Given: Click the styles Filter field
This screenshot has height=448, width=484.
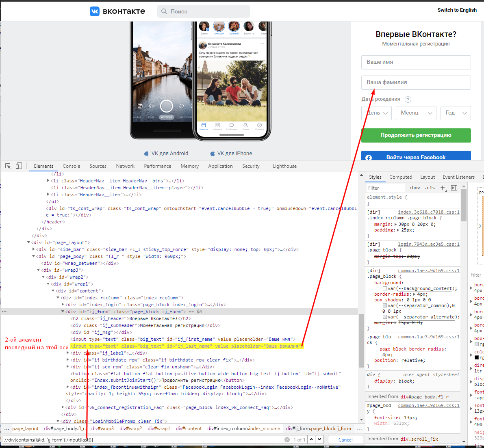Looking at the screenshot, I should (385, 188).
